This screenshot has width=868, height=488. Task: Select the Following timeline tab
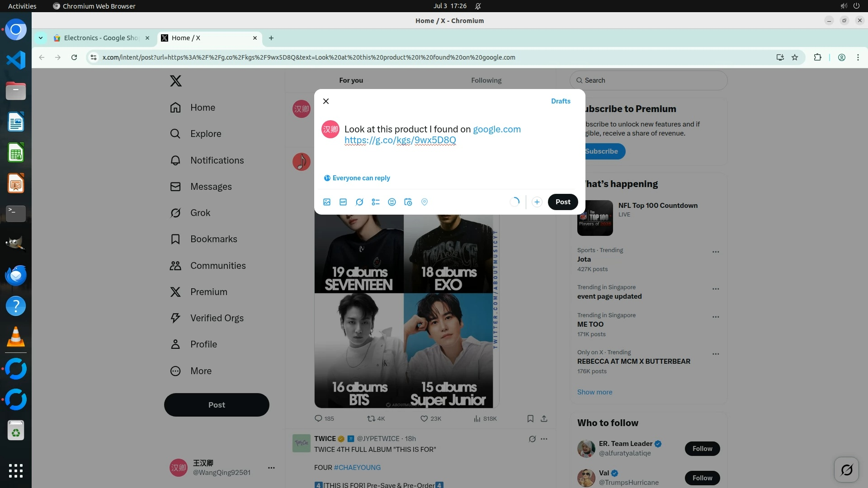pos(486,80)
